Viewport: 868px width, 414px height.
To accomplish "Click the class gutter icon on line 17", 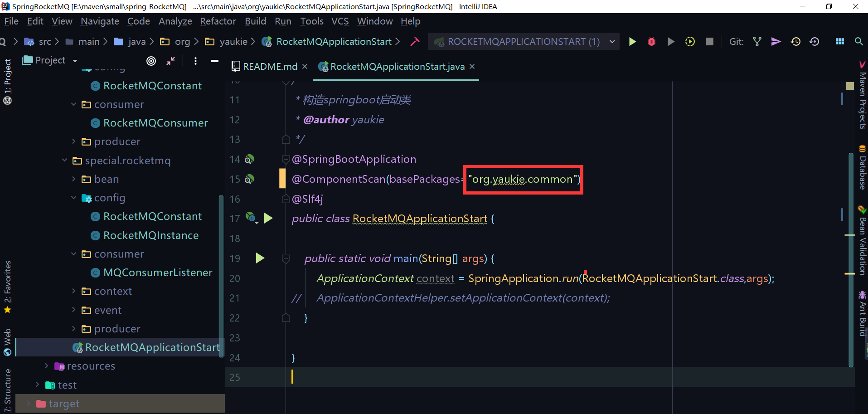I will pos(252,218).
